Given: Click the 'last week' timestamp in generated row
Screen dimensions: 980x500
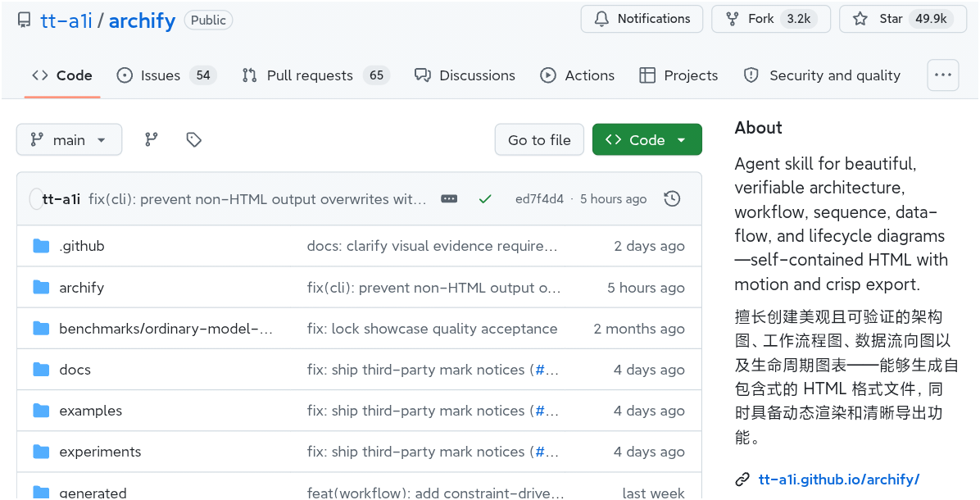Looking at the screenshot, I should 653,493.
